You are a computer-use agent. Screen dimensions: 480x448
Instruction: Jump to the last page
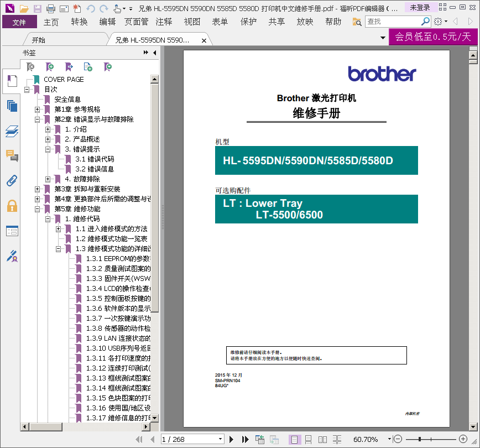point(245,439)
